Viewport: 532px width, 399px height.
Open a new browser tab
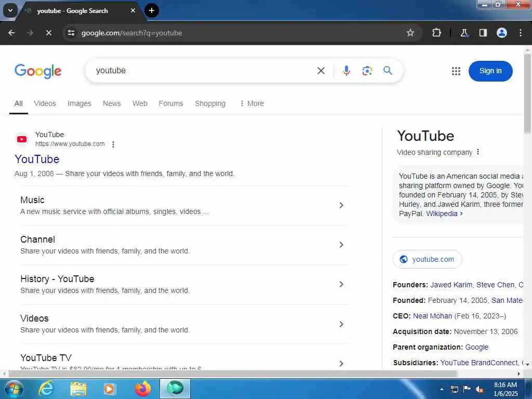tap(152, 10)
